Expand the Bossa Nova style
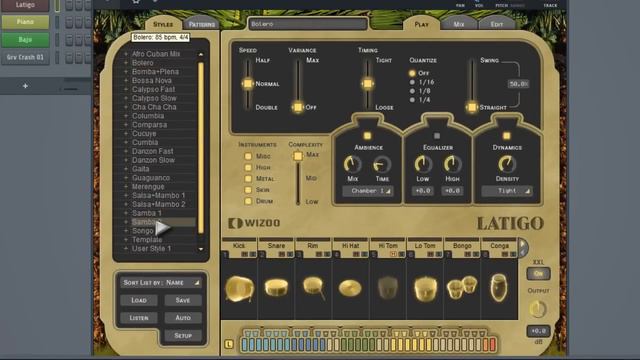 pos(126,80)
